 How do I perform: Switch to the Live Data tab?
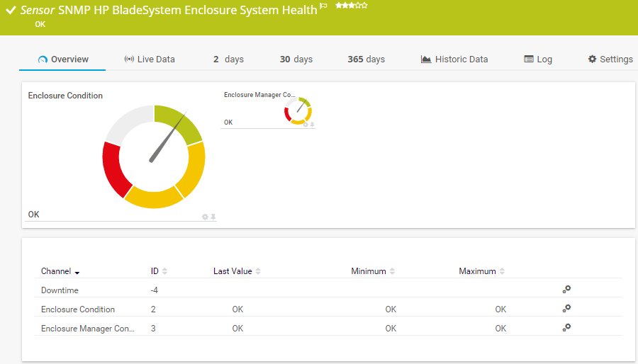pos(149,59)
